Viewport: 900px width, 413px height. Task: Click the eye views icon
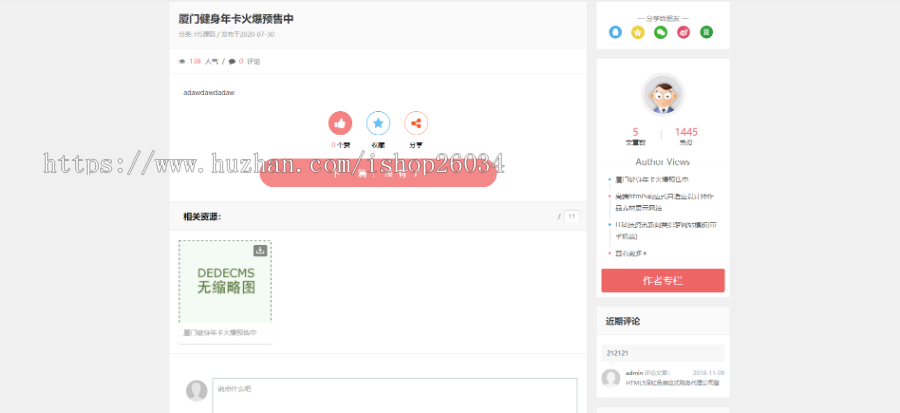coord(182,61)
